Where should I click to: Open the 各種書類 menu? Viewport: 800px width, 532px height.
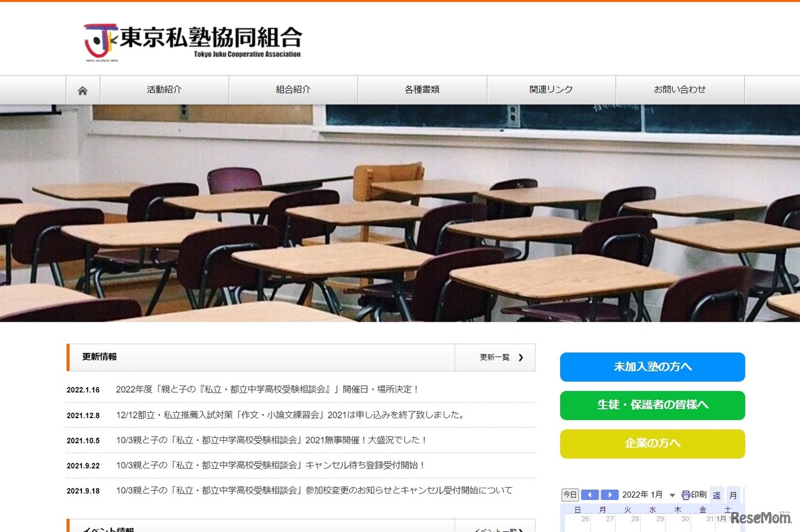(422, 90)
